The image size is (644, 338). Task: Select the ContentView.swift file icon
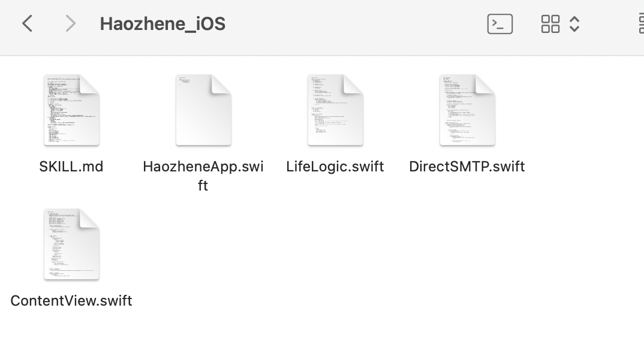point(71,244)
